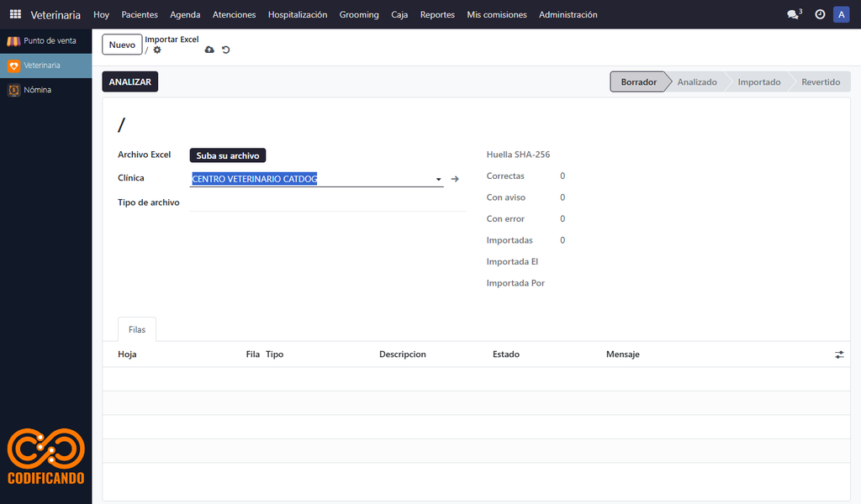Save the record with cloud icon
Viewport: 861px width, 504px height.
(x=209, y=50)
